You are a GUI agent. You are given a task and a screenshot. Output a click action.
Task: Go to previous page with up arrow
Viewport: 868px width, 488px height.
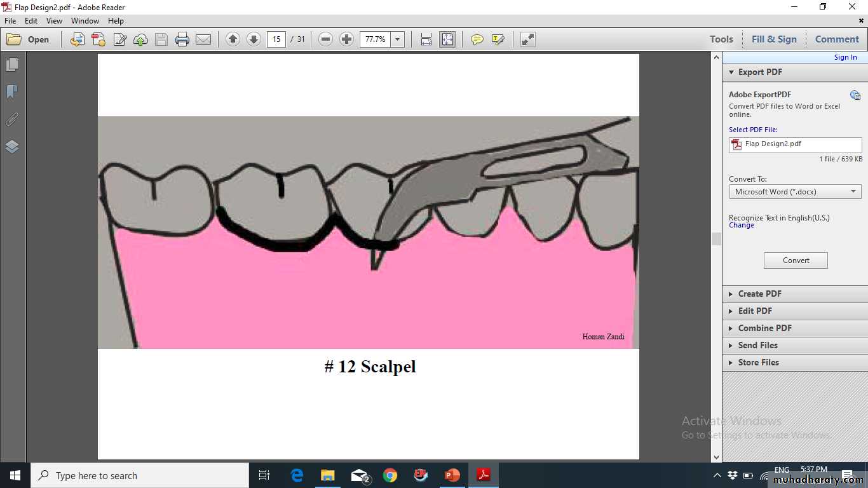coord(233,39)
